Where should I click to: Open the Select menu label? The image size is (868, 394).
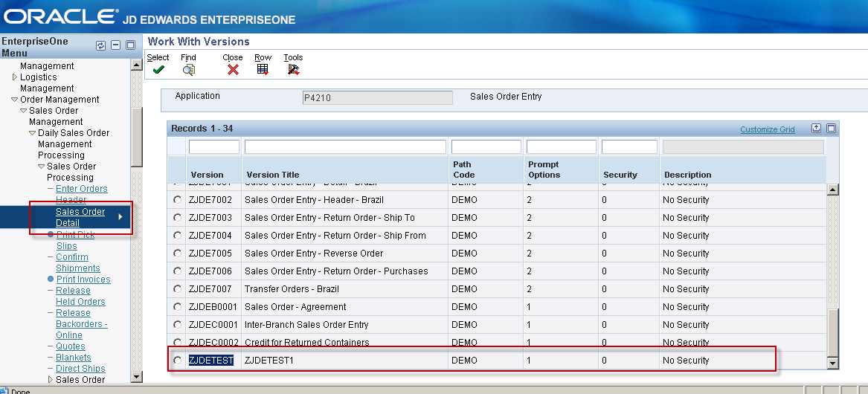(x=158, y=57)
